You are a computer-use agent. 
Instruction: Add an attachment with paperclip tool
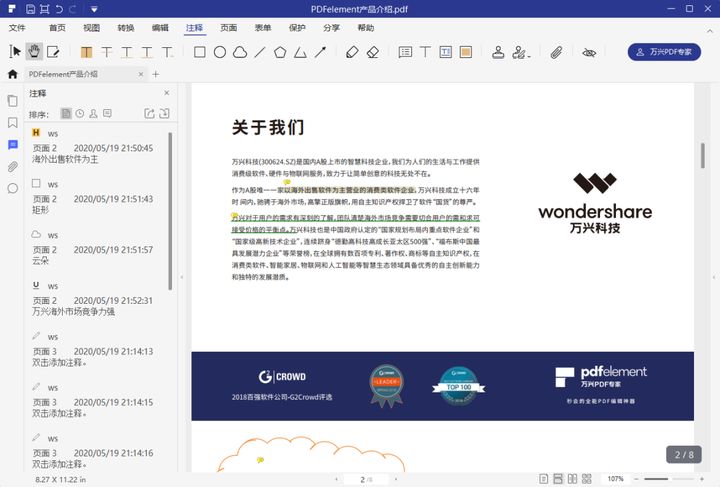557,52
